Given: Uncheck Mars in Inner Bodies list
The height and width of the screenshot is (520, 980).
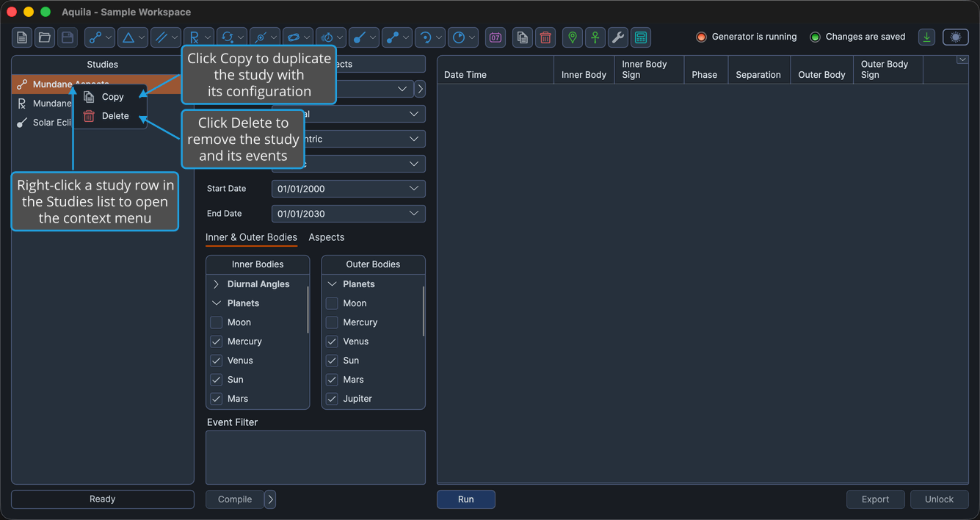Looking at the screenshot, I should click(216, 399).
